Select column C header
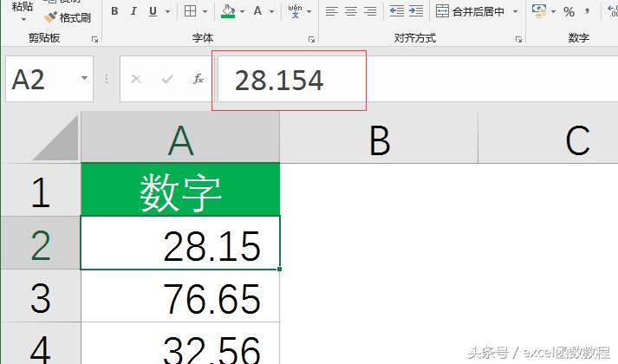The height and width of the screenshot is (364, 618). click(549, 137)
